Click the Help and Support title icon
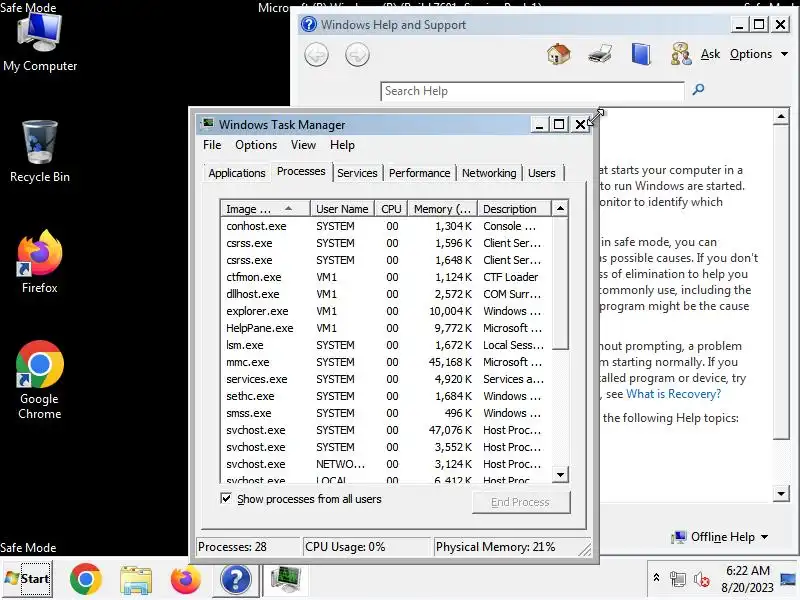800x600 pixels. click(309, 24)
